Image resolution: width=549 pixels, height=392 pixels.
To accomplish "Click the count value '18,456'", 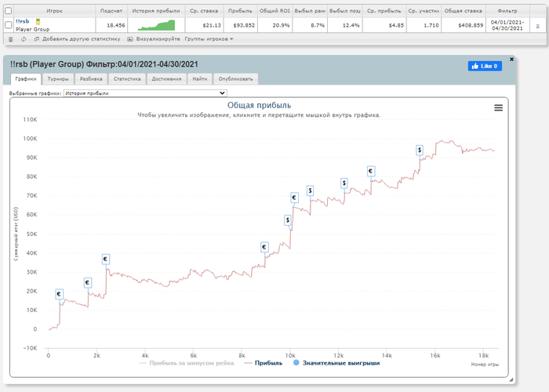I will 116,25.
